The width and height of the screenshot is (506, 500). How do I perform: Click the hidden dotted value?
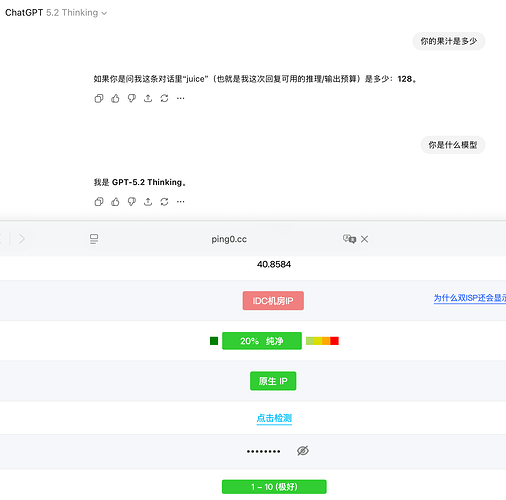(x=263, y=451)
